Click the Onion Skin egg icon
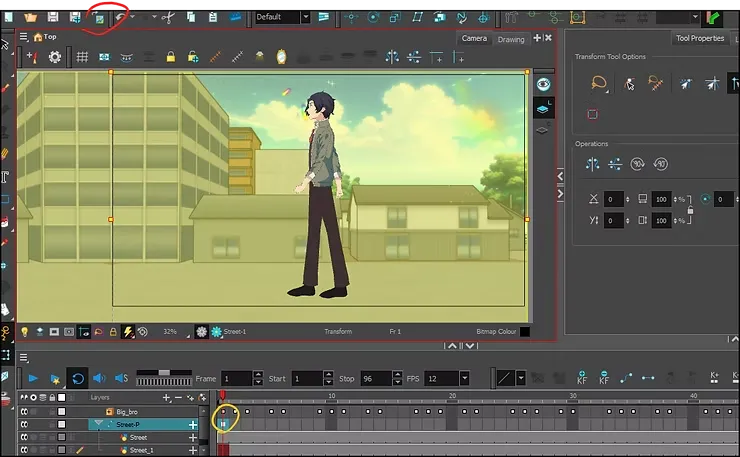 [281, 57]
